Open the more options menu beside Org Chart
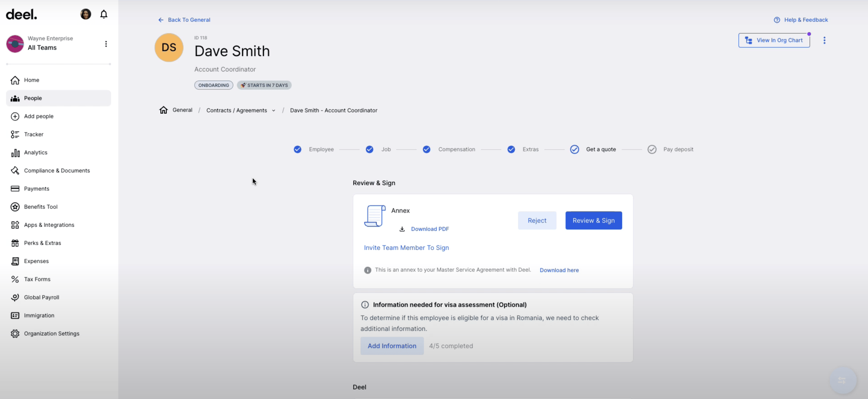Image resolution: width=868 pixels, height=399 pixels. (x=824, y=40)
